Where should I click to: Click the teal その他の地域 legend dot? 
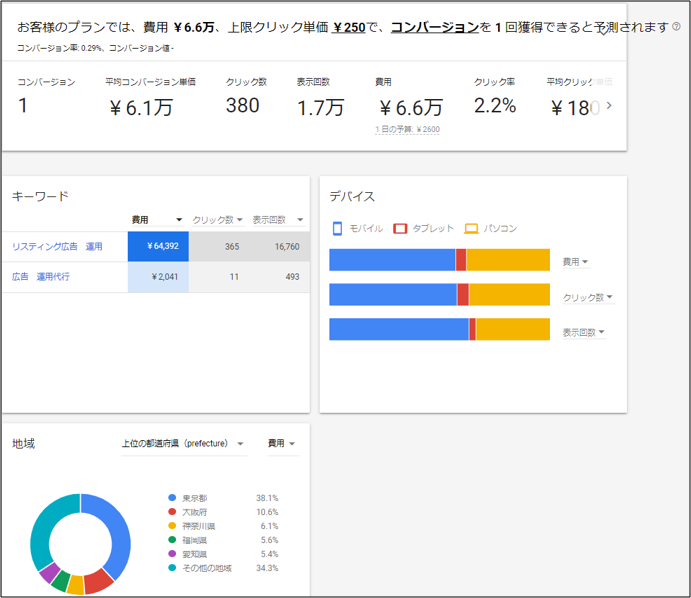coord(172,568)
